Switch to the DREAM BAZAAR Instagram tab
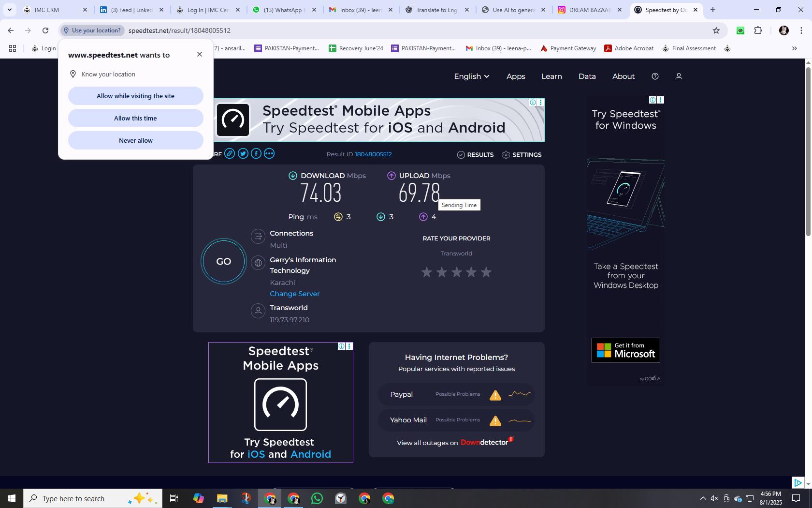 pyautogui.click(x=590, y=10)
